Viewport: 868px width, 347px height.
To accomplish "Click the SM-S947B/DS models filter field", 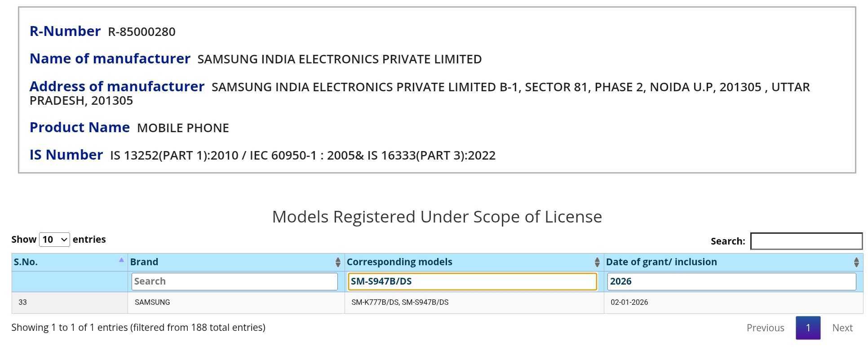I will (472, 281).
